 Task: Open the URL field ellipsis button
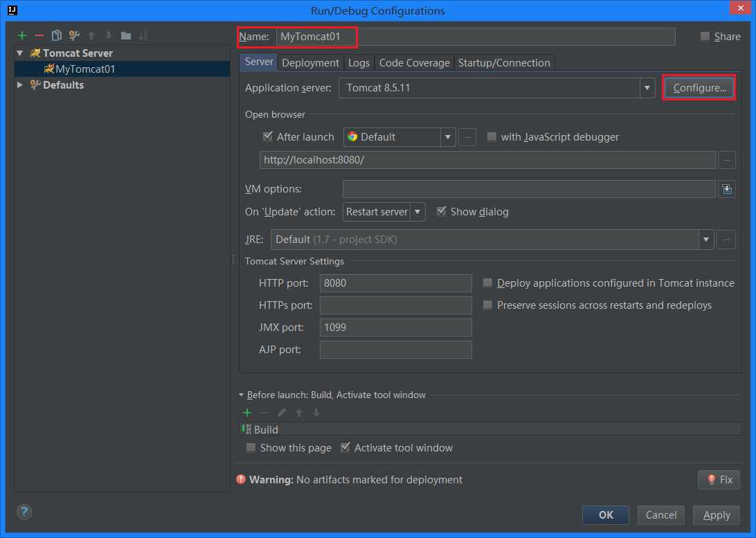coord(727,159)
